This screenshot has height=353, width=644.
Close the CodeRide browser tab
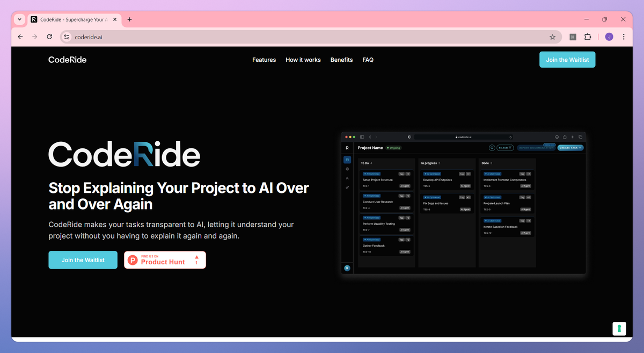[x=115, y=19]
